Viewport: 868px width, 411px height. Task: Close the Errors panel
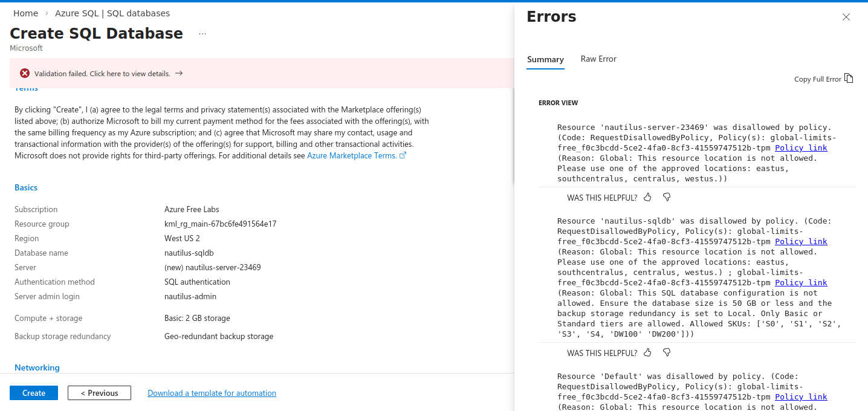(846, 17)
